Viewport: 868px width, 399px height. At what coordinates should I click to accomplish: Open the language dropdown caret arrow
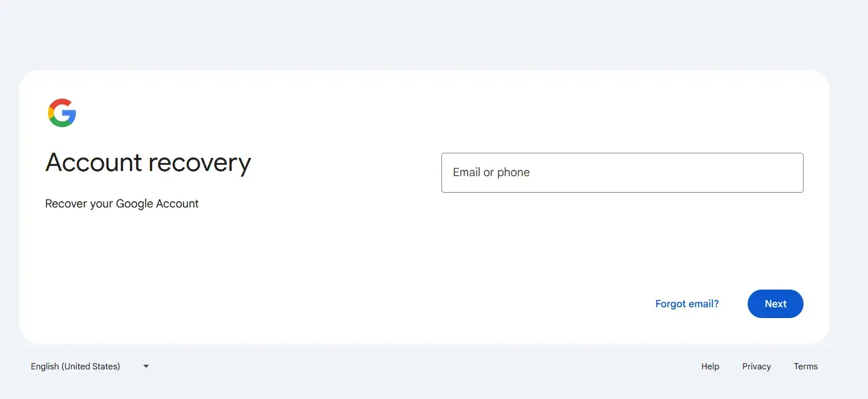(146, 367)
